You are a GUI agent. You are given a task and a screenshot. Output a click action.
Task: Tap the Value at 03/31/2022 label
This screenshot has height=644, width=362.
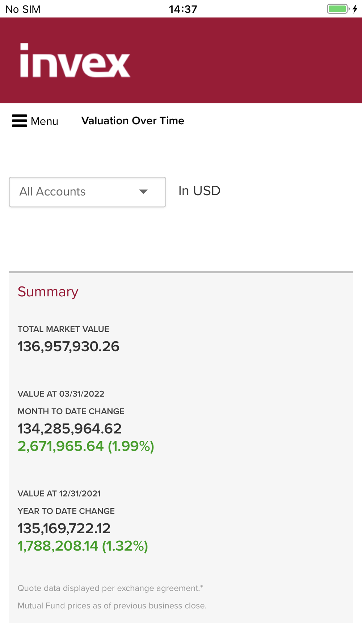tap(61, 394)
